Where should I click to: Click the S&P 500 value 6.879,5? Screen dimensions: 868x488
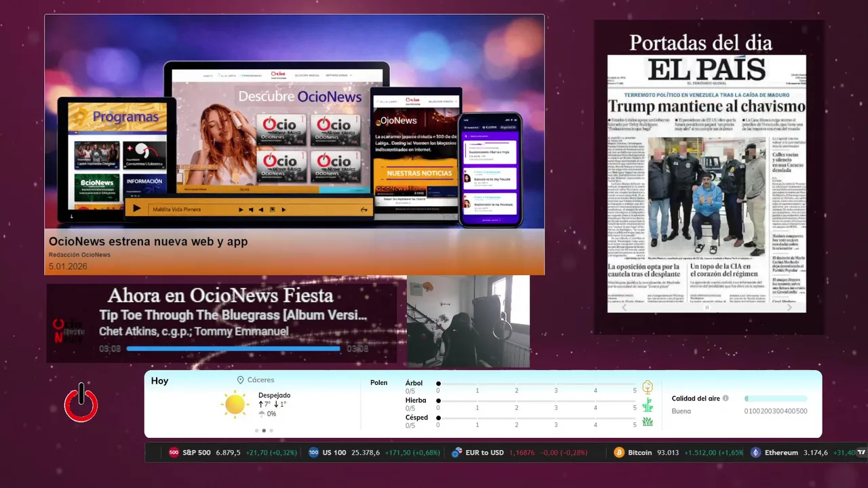228,453
